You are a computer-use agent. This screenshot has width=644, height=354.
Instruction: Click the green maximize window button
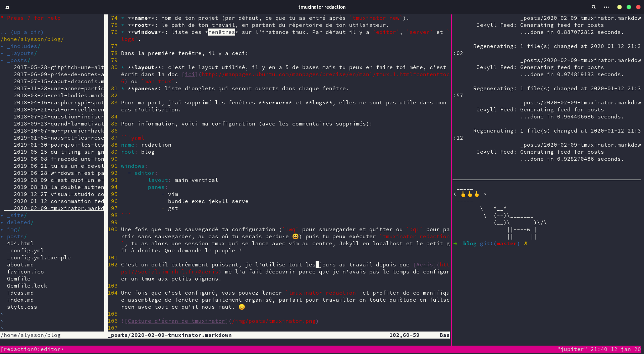(x=629, y=7)
